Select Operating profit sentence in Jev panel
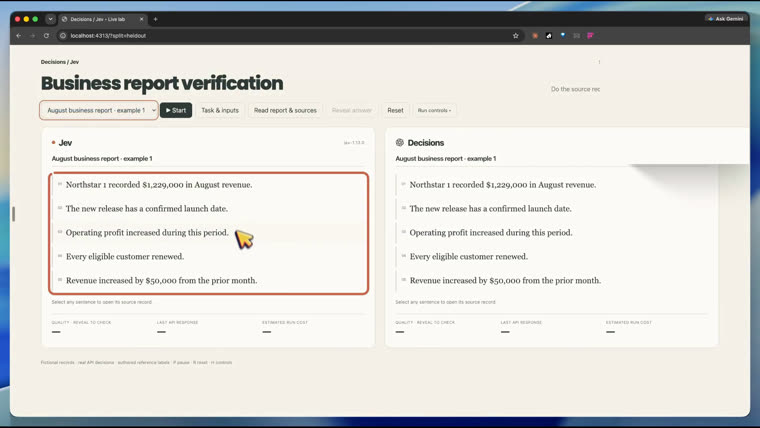The height and width of the screenshot is (428, 760). coord(209,233)
